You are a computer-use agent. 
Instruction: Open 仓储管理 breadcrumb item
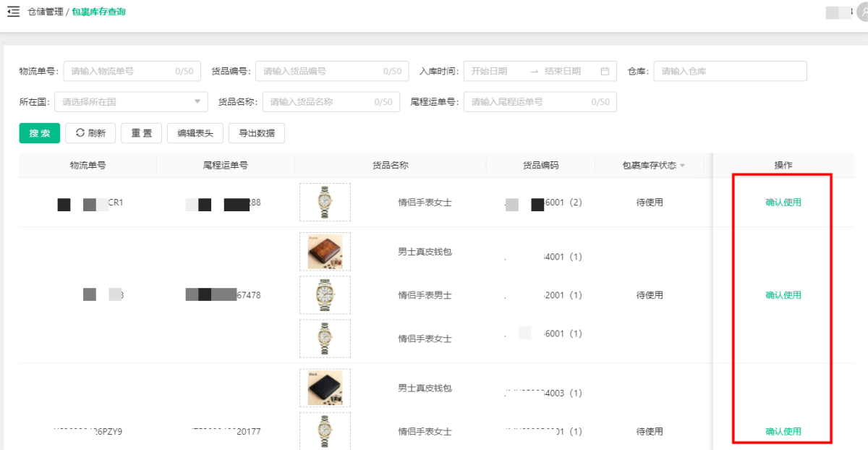click(x=45, y=12)
